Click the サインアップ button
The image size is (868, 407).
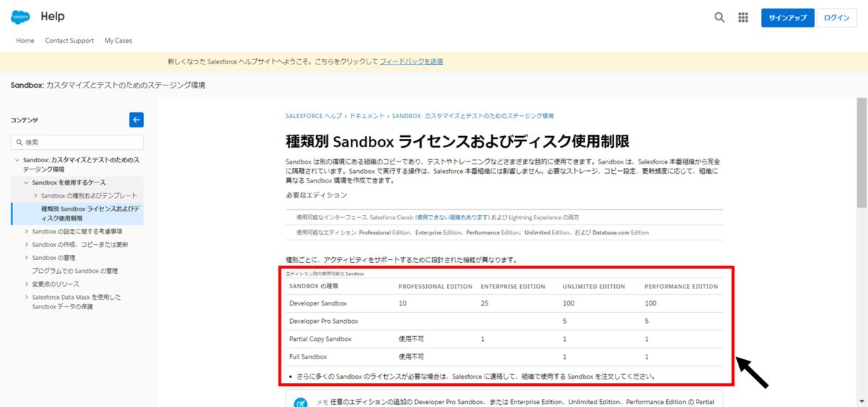[x=788, y=17]
